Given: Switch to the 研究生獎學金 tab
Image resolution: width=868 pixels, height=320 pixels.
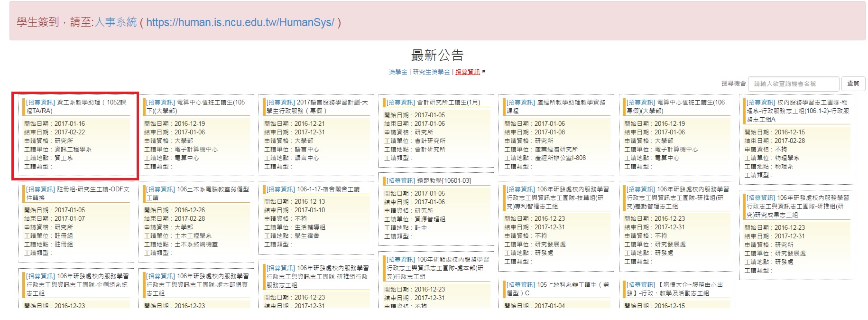Looking at the screenshot, I should [432, 72].
